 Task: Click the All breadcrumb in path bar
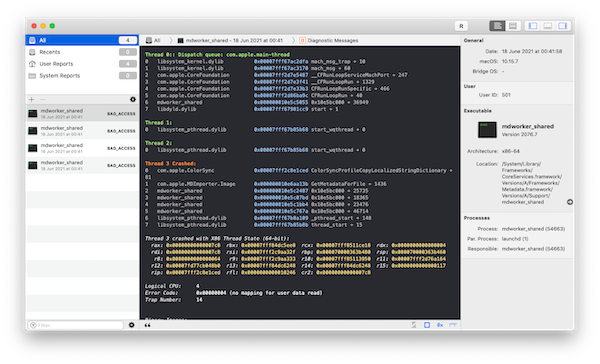(x=153, y=41)
